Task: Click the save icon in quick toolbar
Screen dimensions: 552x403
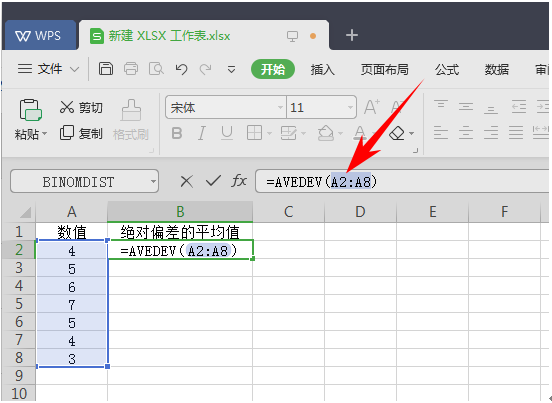Action: (106, 69)
